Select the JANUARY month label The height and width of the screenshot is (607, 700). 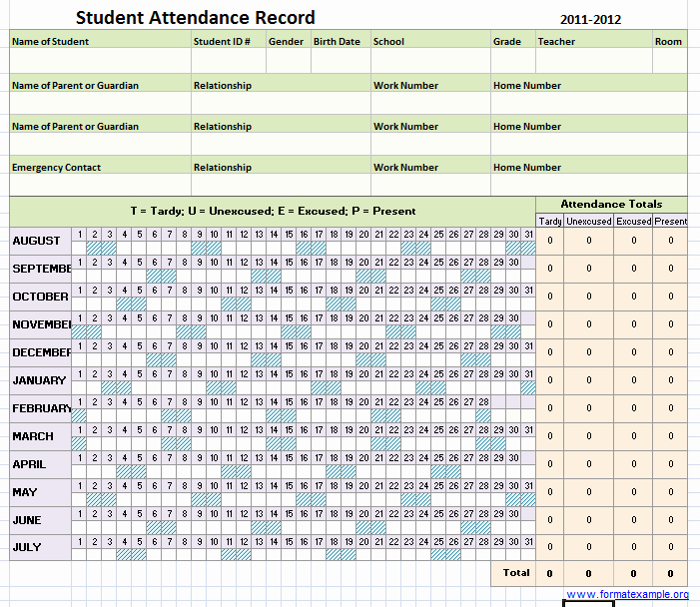tap(40, 380)
